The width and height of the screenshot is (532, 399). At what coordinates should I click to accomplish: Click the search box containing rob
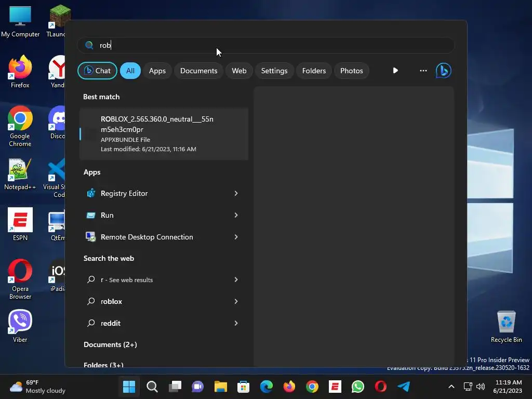pos(265,45)
